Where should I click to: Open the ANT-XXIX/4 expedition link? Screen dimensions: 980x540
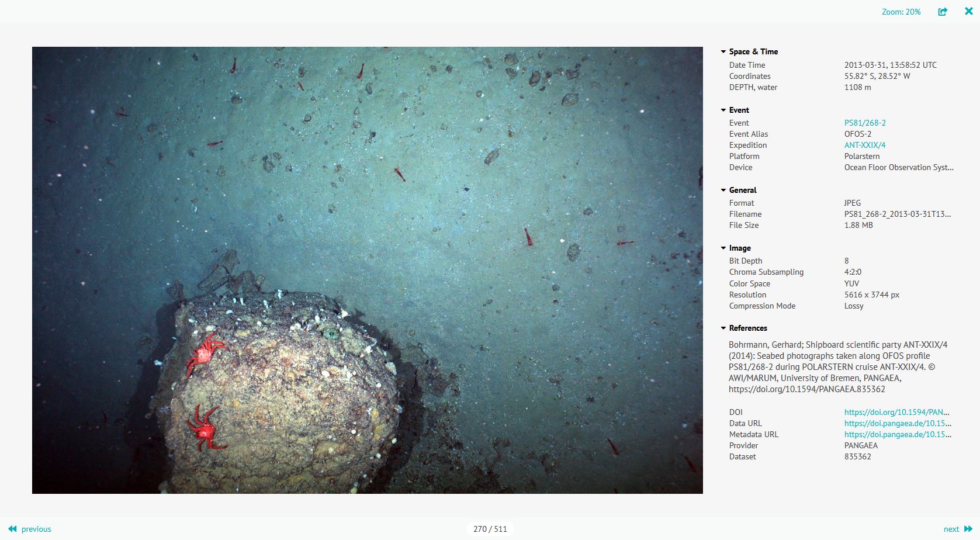pos(864,145)
